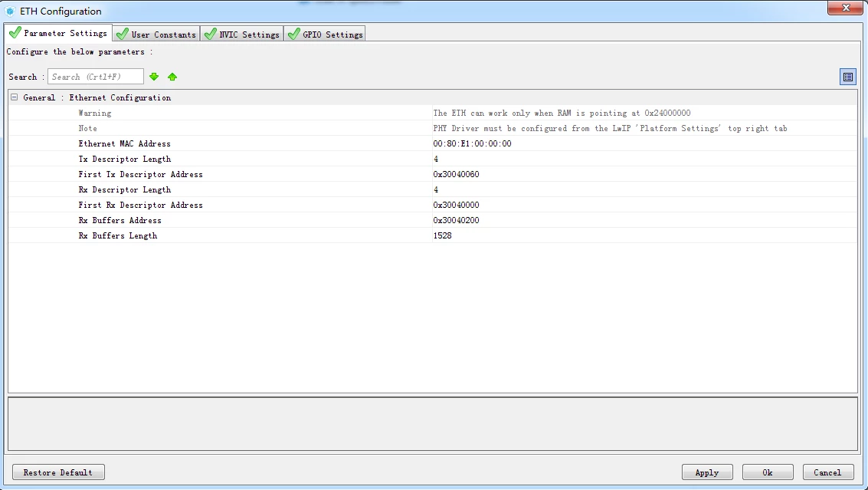Edit the Tx Descriptor Length value 4
Screen dimensions: 868x490
click(x=436, y=159)
